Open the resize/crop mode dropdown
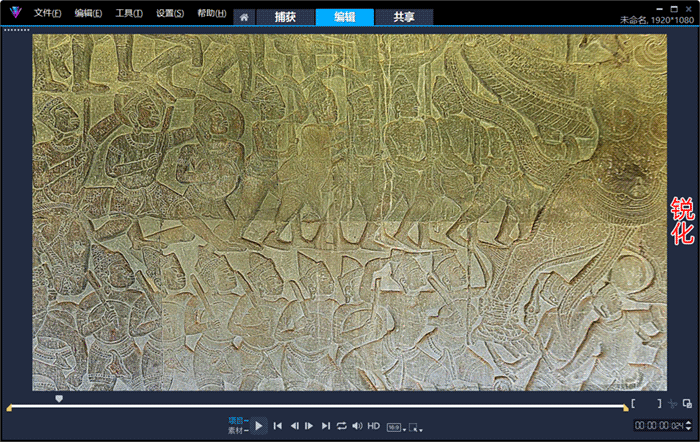 click(x=416, y=428)
